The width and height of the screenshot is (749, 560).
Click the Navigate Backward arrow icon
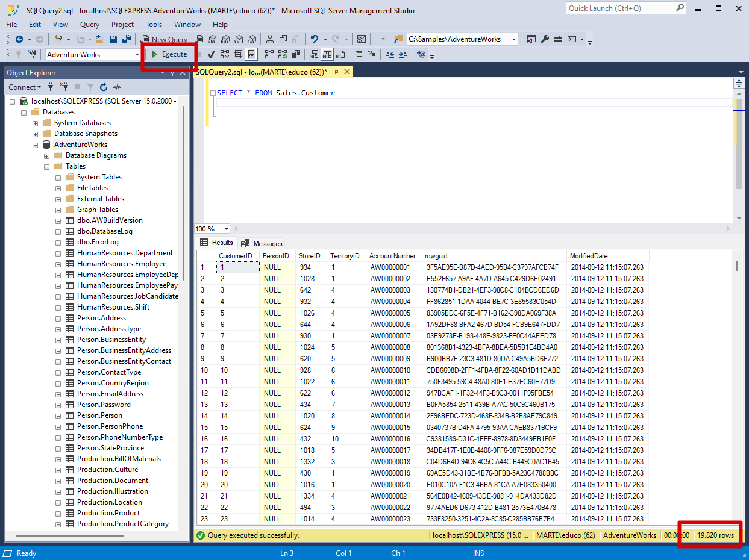19,39
